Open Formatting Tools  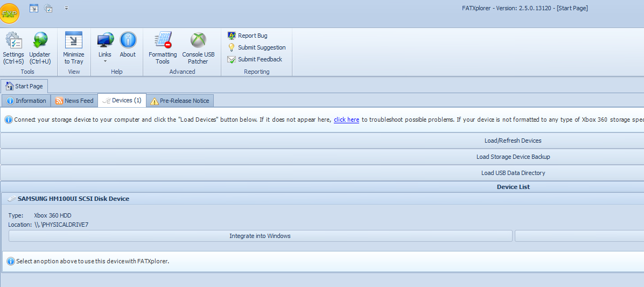(x=163, y=47)
